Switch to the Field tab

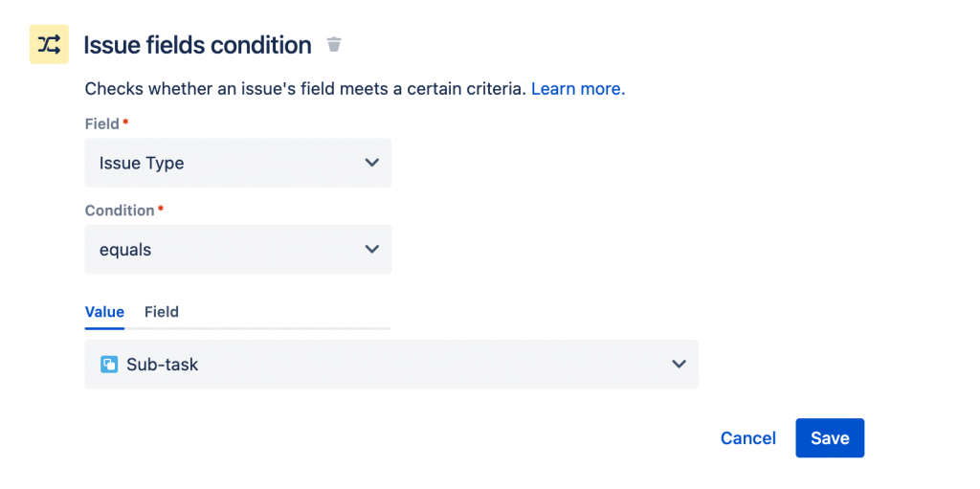pos(162,312)
